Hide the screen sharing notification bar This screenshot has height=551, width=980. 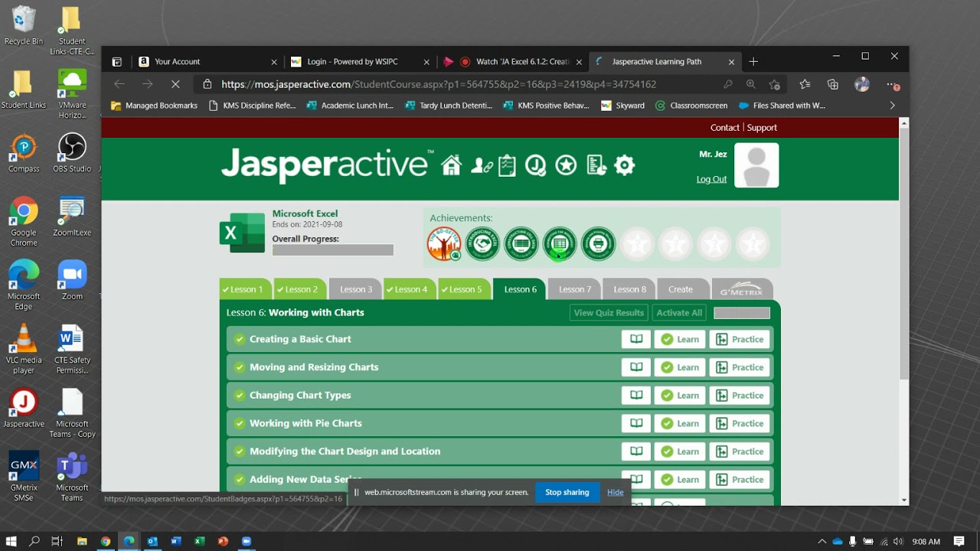[x=616, y=492]
